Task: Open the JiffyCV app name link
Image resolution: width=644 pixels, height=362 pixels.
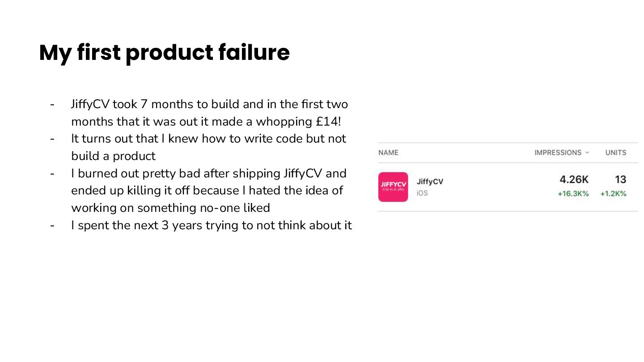Action: [x=430, y=181]
